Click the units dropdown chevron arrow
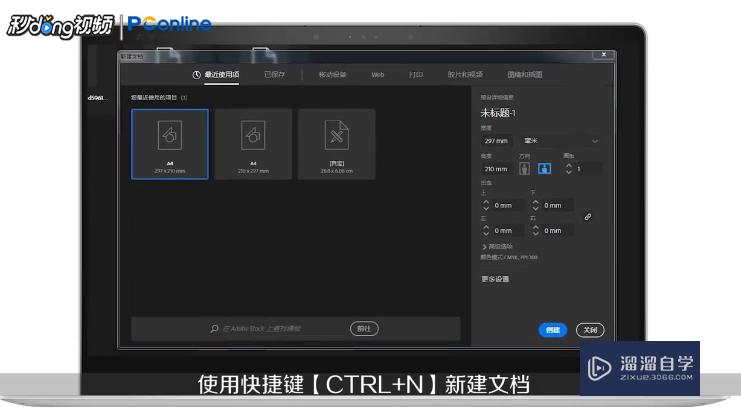 click(x=595, y=141)
